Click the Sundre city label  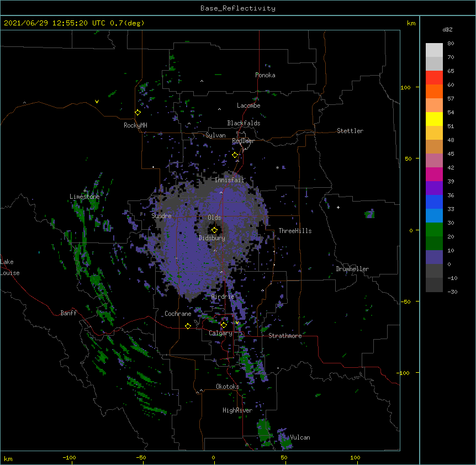pos(161,216)
